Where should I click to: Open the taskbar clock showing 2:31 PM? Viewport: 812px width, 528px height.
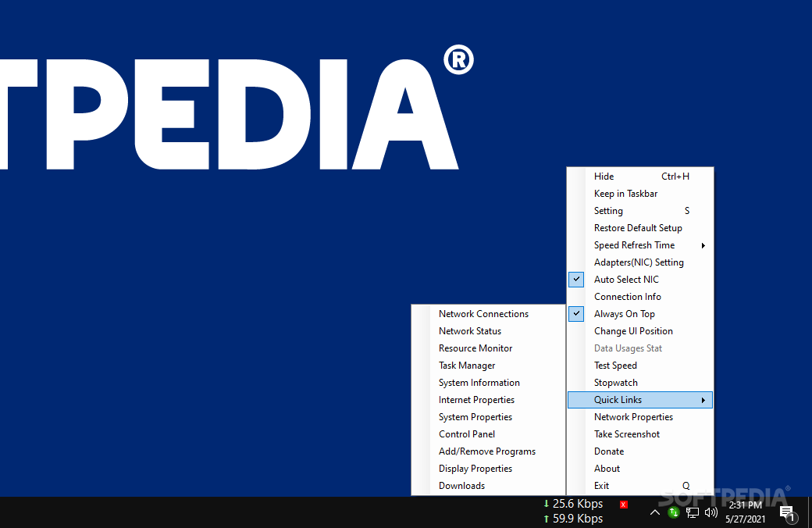[745, 512]
